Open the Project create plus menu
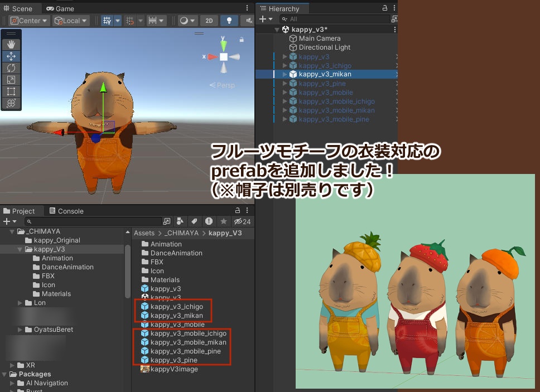540x392 pixels. coord(9,221)
